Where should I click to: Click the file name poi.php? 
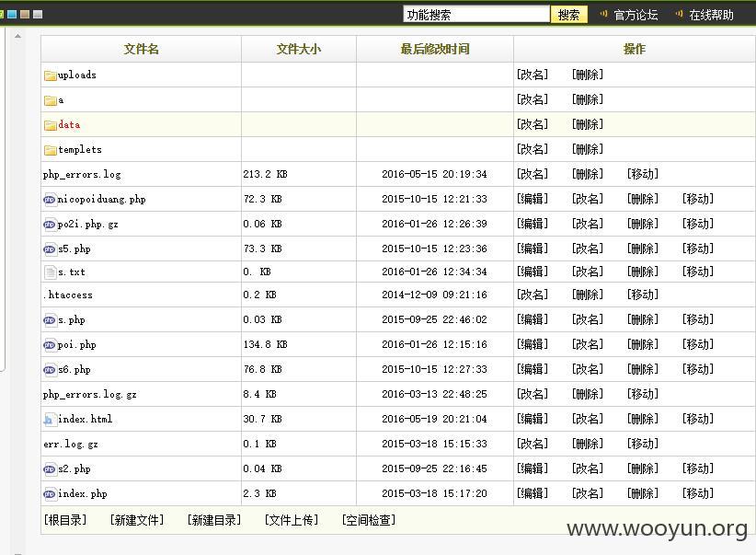click(76, 344)
